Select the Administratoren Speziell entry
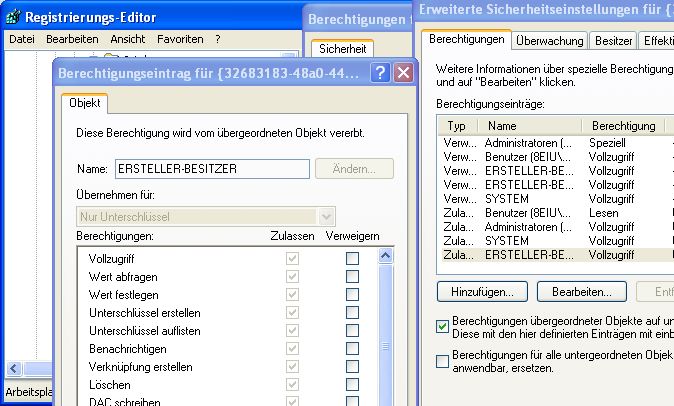This screenshot has height=406, width=674. tap(557, 143)
